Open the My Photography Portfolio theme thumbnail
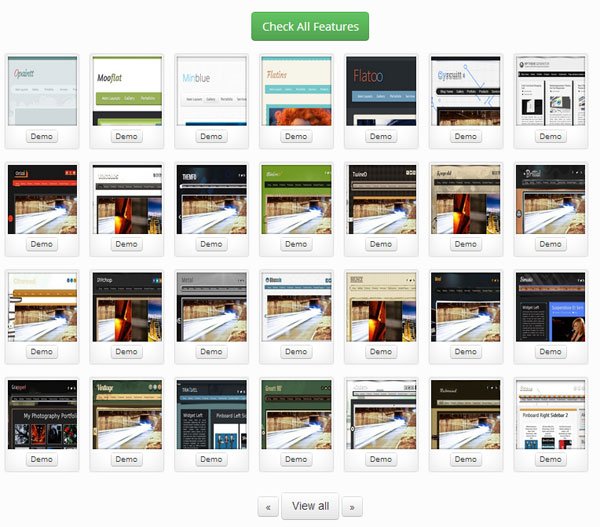600x527 pixels. (x=42, y=414)
